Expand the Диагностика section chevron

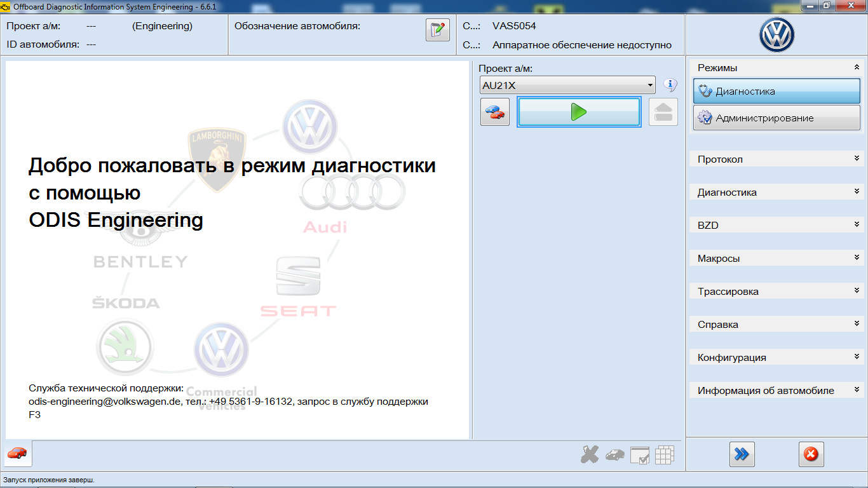click(857, 192)
